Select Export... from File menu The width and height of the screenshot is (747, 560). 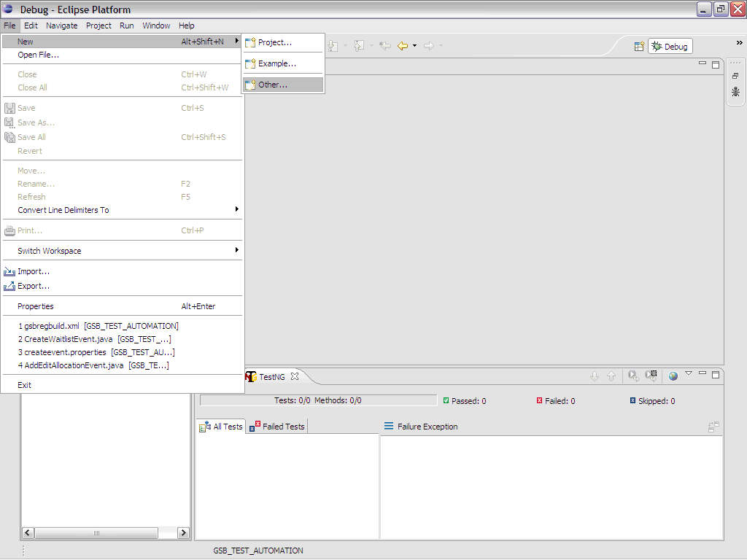pyautogui.click(x=123, y=286)
